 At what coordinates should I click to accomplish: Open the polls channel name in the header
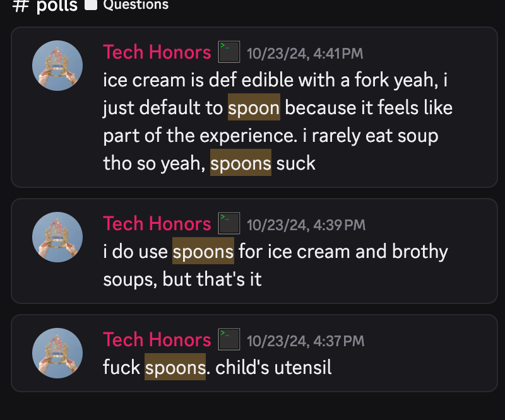56,6
